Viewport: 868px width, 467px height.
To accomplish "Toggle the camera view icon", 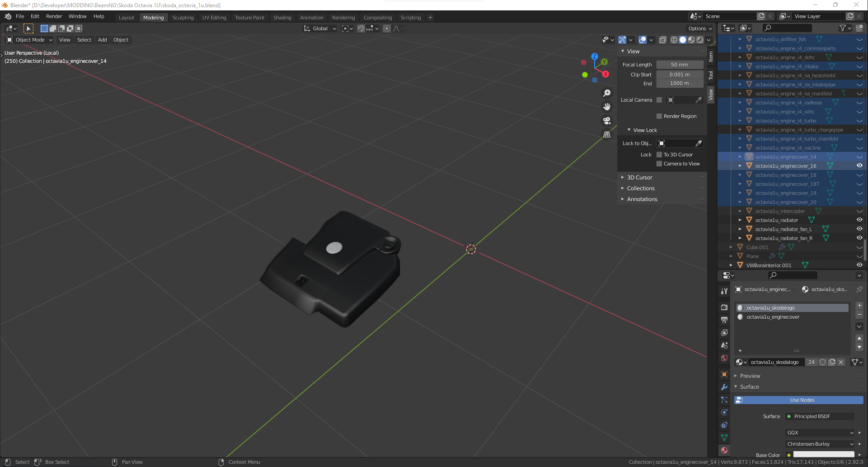I will tap(607, 121).
